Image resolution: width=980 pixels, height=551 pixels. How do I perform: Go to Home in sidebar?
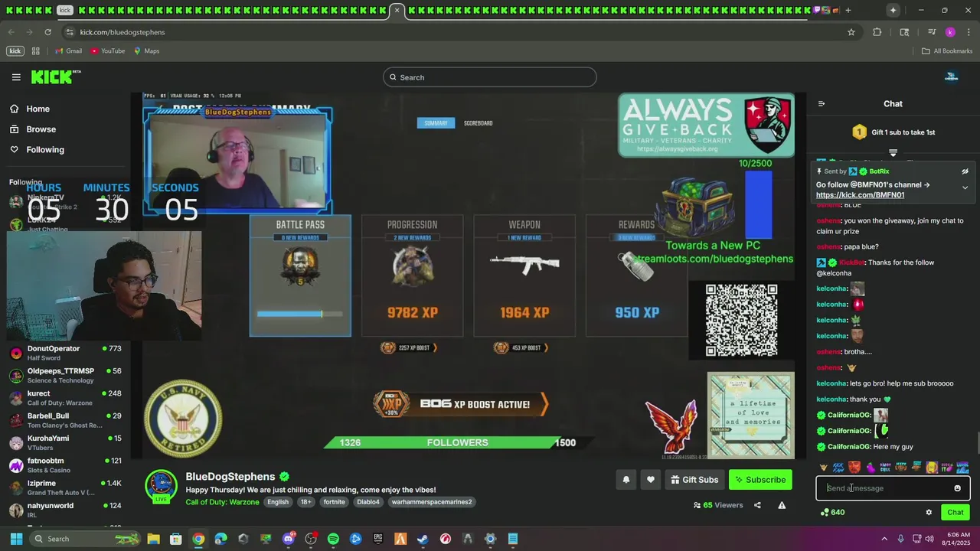38,109
